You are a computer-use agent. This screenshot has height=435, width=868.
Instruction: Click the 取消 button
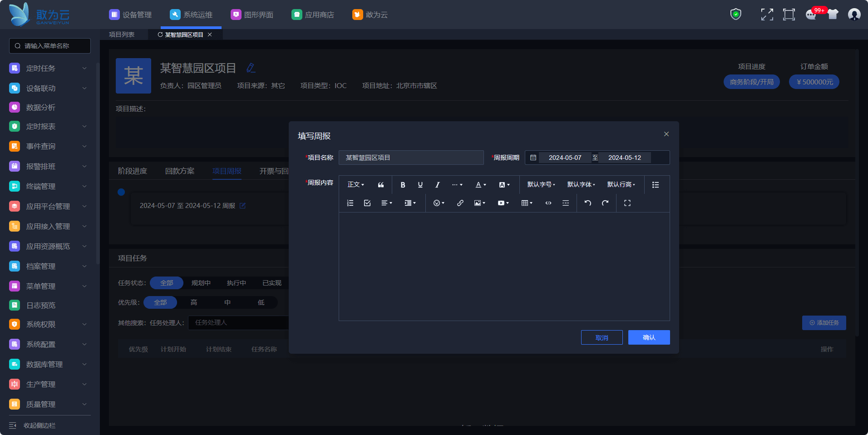602,337
